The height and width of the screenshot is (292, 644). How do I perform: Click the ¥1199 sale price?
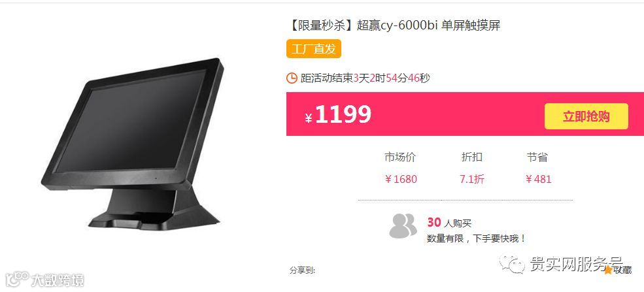[x=339, y=114]
